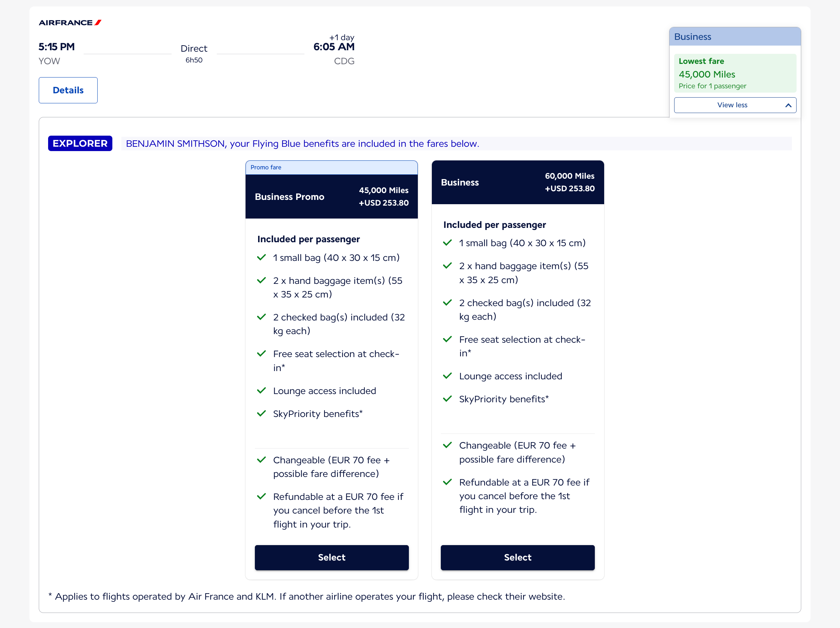Image resolution: width=840 pixels, height=628 pixels.
Task: Click Business Promo '+USD 253.80' price
Action: click(x=383, y=203)
